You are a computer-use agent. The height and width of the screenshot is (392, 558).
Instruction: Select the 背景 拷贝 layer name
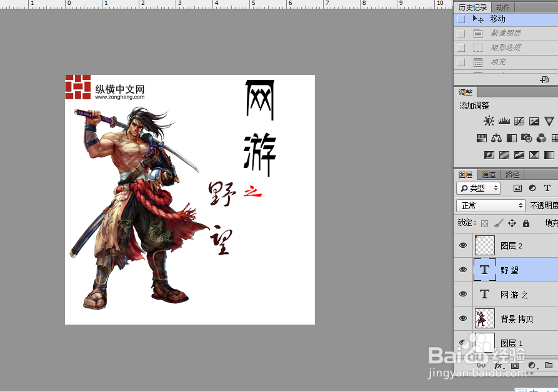(517, 319)
